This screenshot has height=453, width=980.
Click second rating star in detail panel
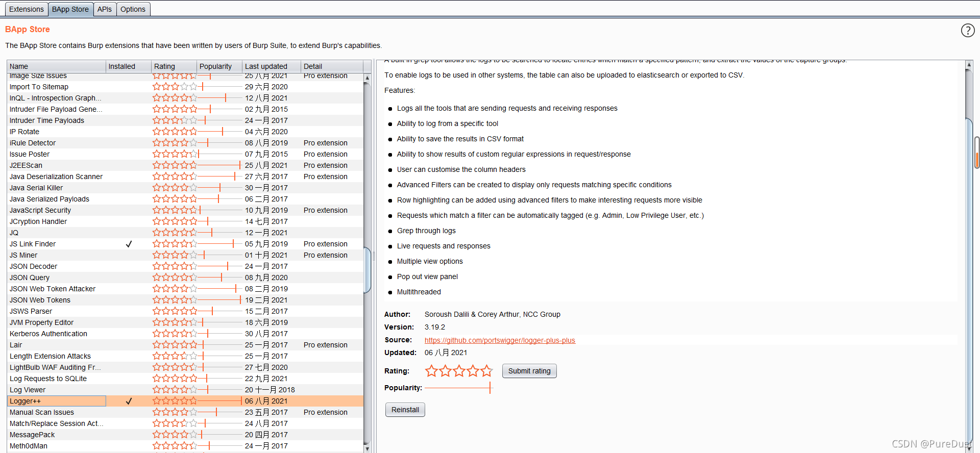point(445,371)
